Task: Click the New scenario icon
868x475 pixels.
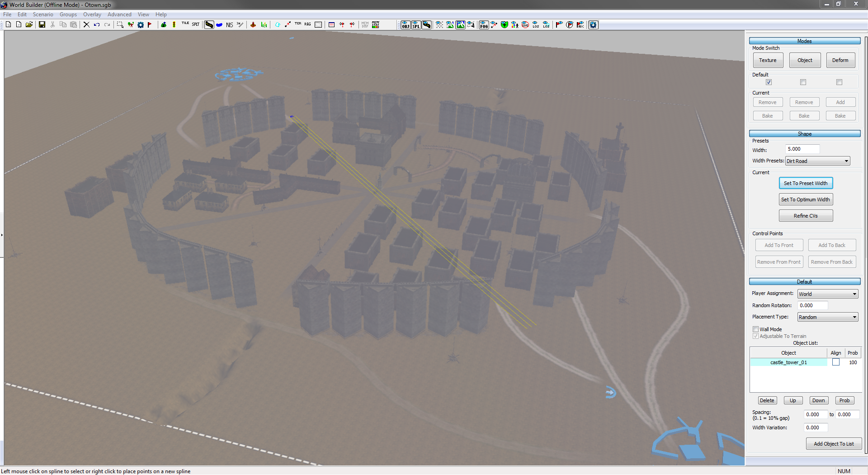Action: [8, 24]
